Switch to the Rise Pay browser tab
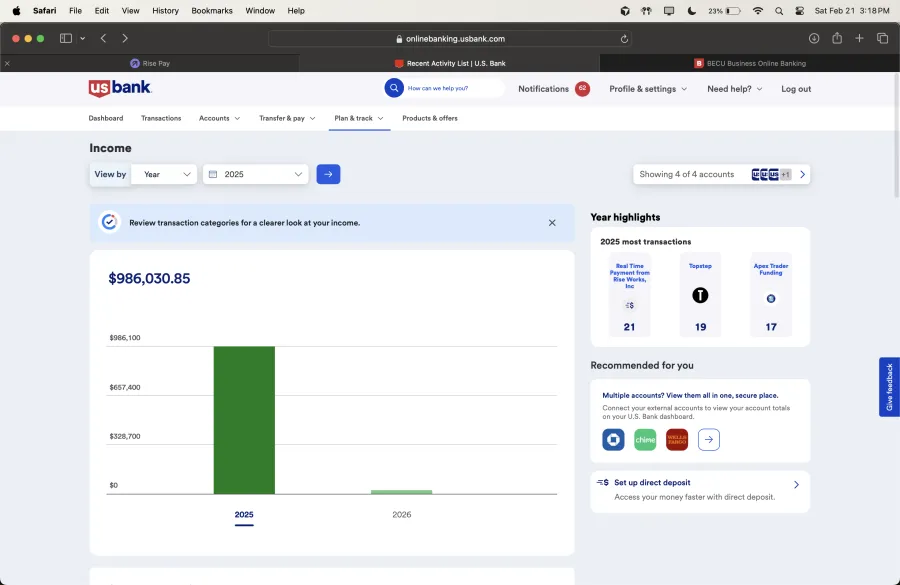Viewport: 900px width, 585px height. pos(150,63)
